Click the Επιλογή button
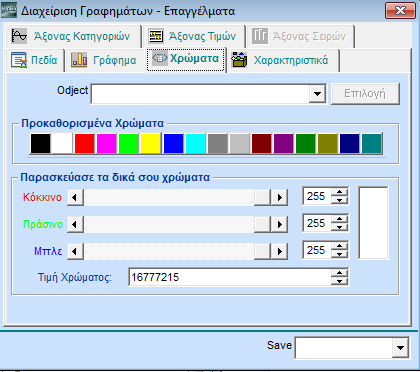Screen dimensions: 420x372 click(365, 94)
